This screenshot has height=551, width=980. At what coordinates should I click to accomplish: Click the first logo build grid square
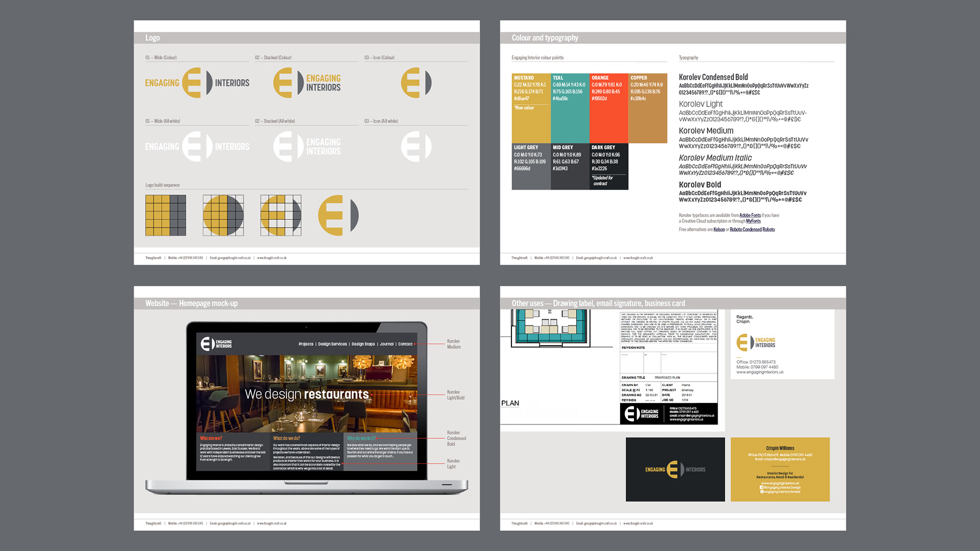click(x=166, y=215)
